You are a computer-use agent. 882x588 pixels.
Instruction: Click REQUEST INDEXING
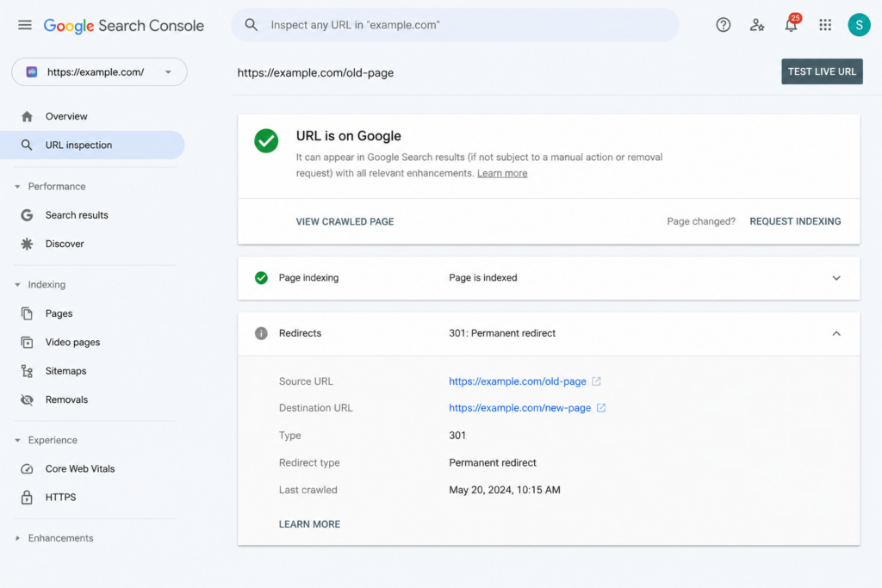pos(795,221)
